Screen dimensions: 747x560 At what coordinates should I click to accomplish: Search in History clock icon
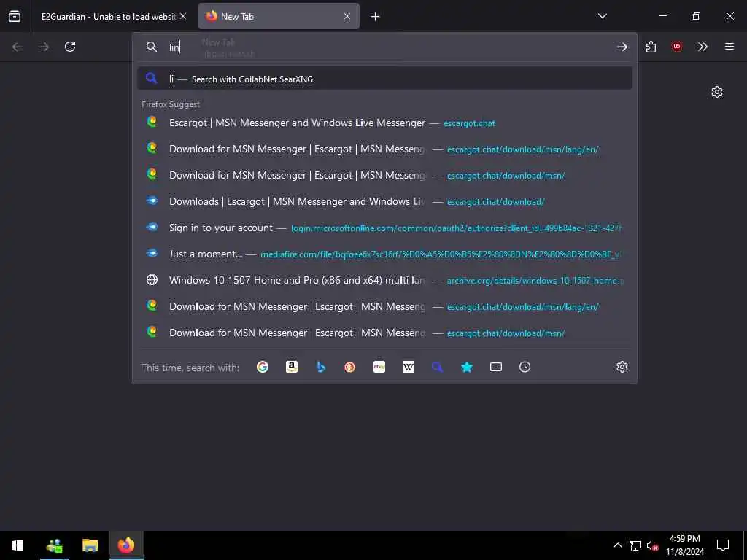[525, 367]
